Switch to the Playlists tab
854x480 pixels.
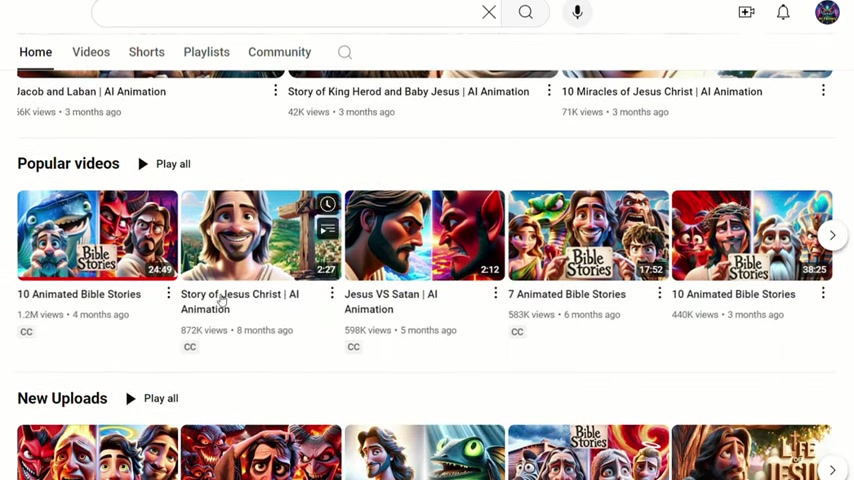point(206,52)
